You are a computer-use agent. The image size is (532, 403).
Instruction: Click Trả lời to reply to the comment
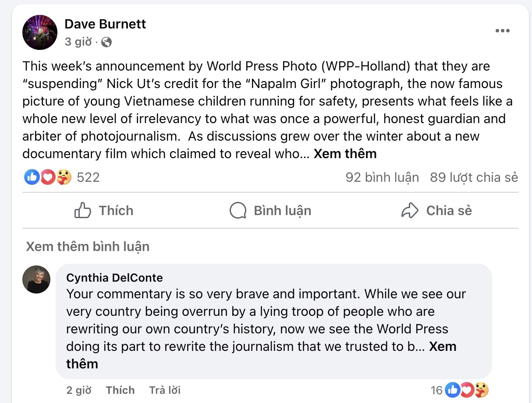165,390
